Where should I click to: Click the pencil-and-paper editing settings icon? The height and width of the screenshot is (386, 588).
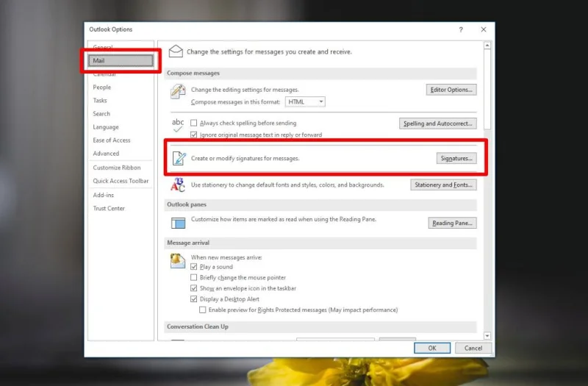(178, 91)
